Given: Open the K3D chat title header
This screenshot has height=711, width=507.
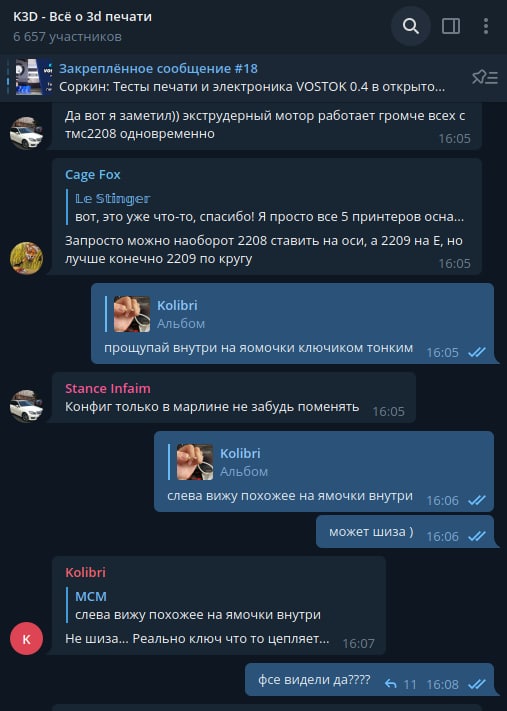Looking at the screenshot, I should 83,16.
